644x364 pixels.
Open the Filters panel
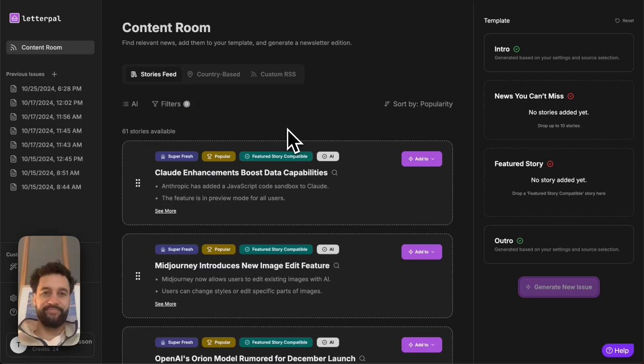tap(171, 104)
